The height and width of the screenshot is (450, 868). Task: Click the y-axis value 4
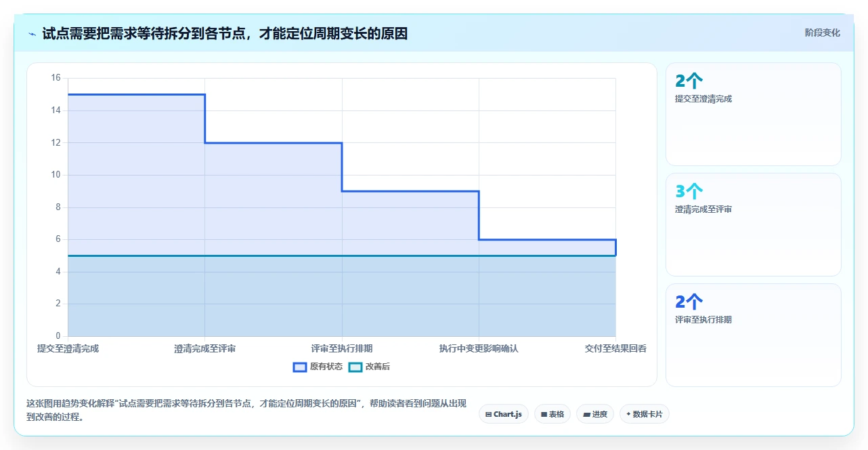point(58,272)
